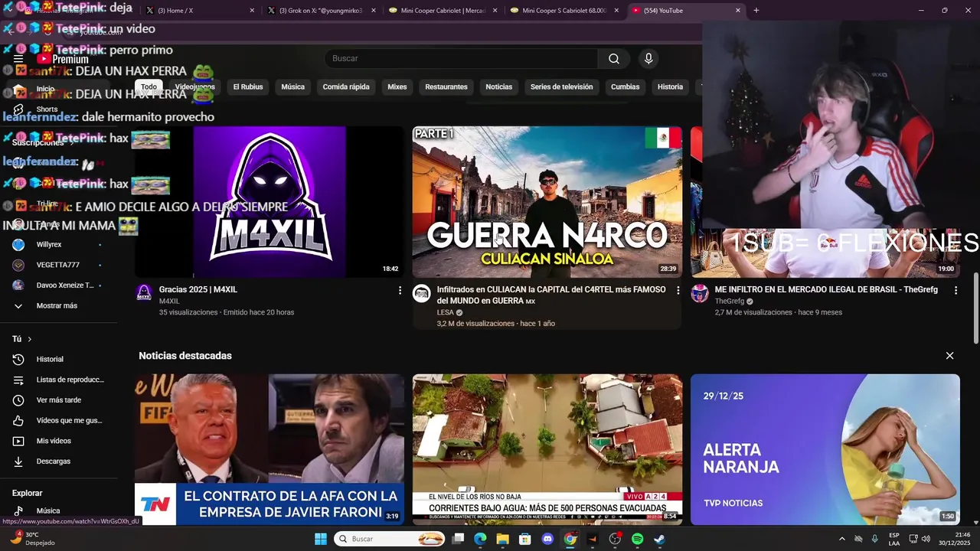
Task: Select the Noticias filter chip
Action: [499, 87]
